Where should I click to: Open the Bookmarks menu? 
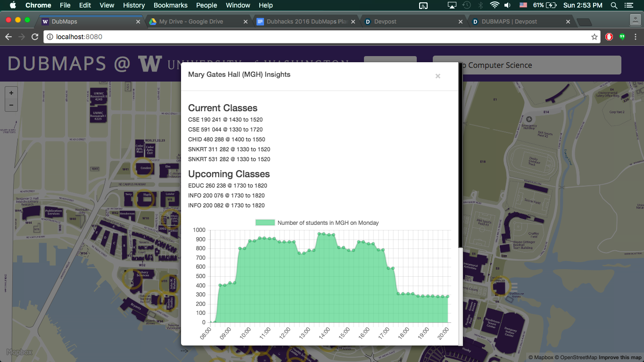pyautogui.click(x=171, y=5)
